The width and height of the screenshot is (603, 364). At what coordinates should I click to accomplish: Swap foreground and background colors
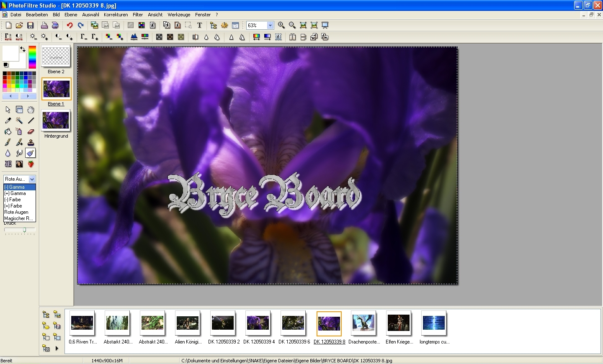coord(23,49)
